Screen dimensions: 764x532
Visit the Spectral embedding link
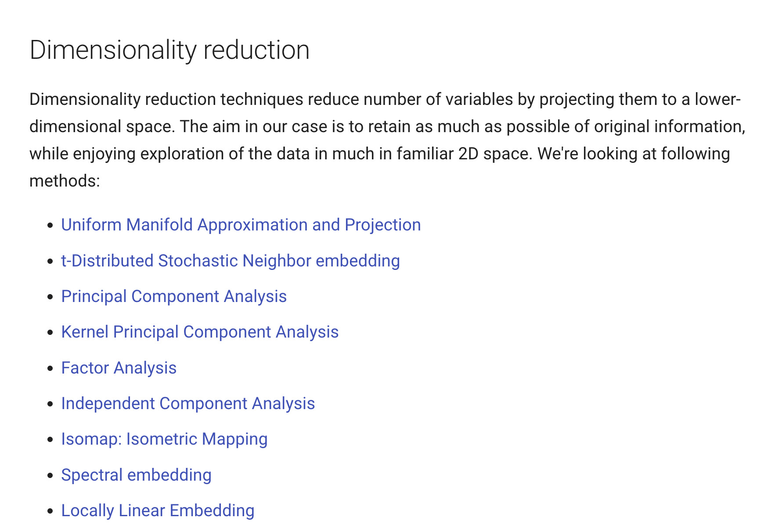click(x=136, y=475)
